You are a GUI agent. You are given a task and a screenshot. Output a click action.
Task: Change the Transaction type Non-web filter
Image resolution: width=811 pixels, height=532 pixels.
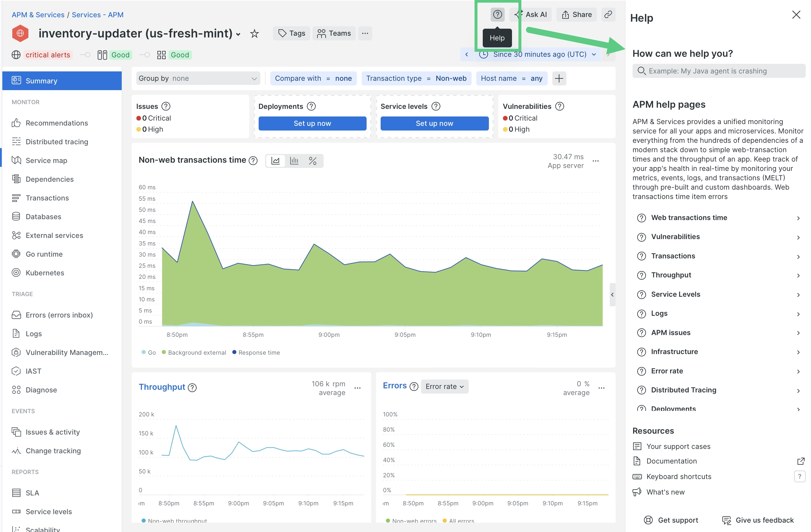point(416,78)
